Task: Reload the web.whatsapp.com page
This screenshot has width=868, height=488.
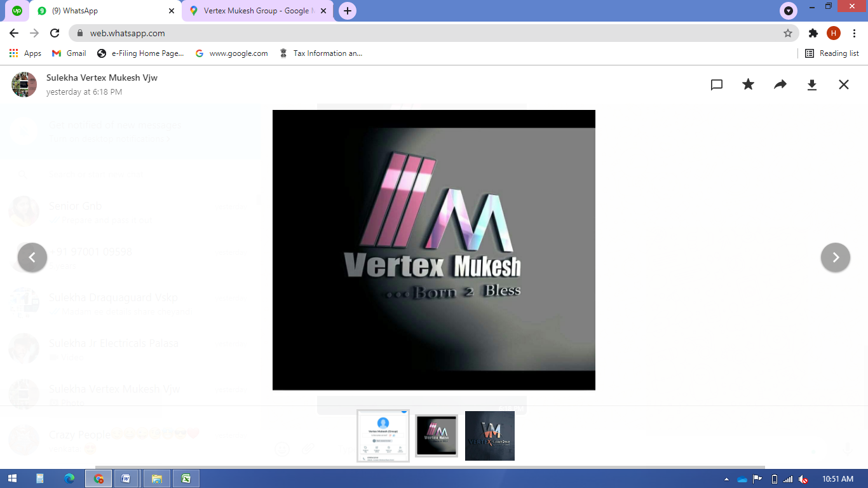Action: pos(55,33)
